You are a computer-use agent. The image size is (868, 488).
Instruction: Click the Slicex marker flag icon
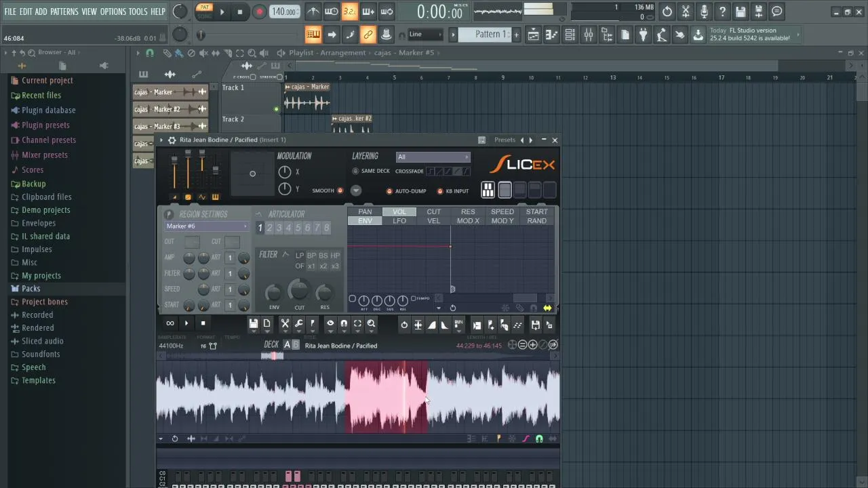tap(312, 324)
